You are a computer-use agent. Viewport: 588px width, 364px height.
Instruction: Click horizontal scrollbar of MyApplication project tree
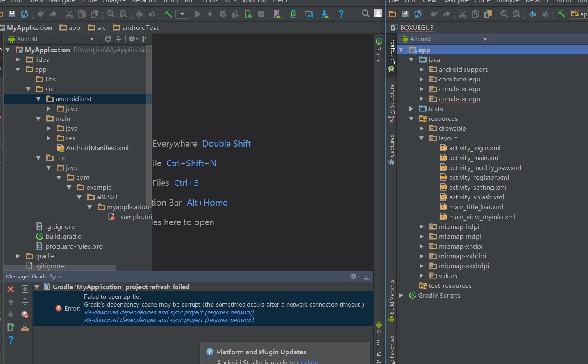[x=59, y=268]
